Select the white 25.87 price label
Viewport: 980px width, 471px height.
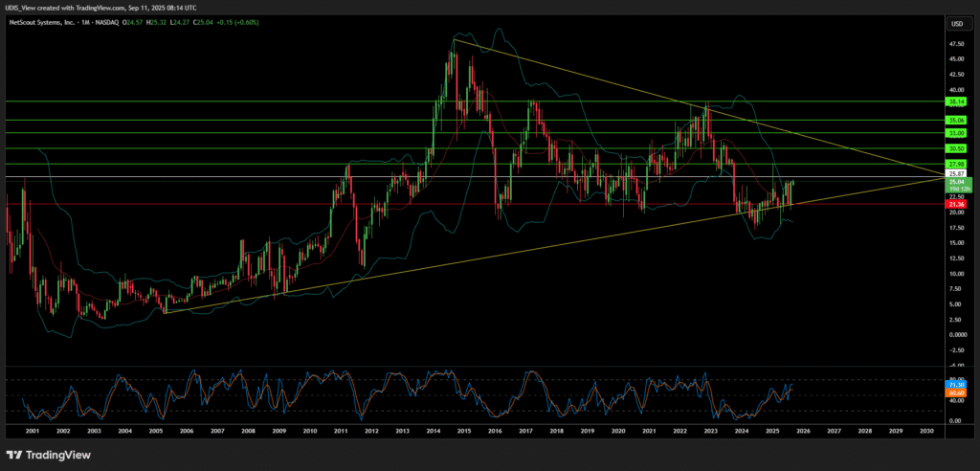click(x=956, y=175)
